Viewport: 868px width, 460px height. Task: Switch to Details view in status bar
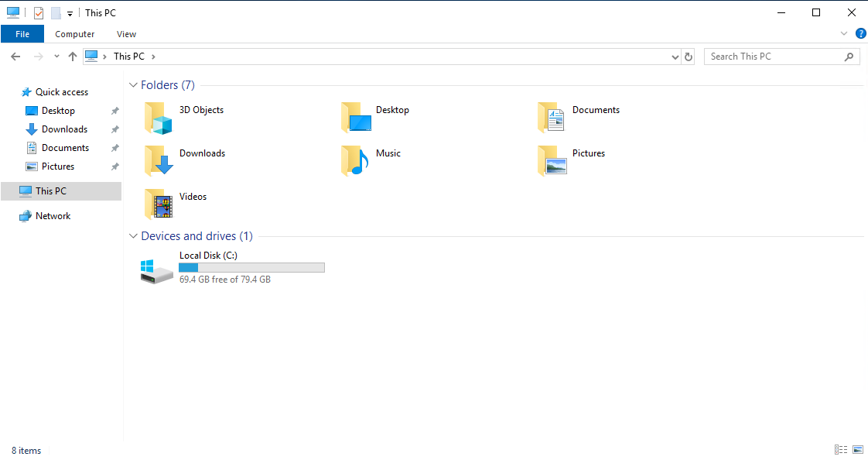pos(841,449)
